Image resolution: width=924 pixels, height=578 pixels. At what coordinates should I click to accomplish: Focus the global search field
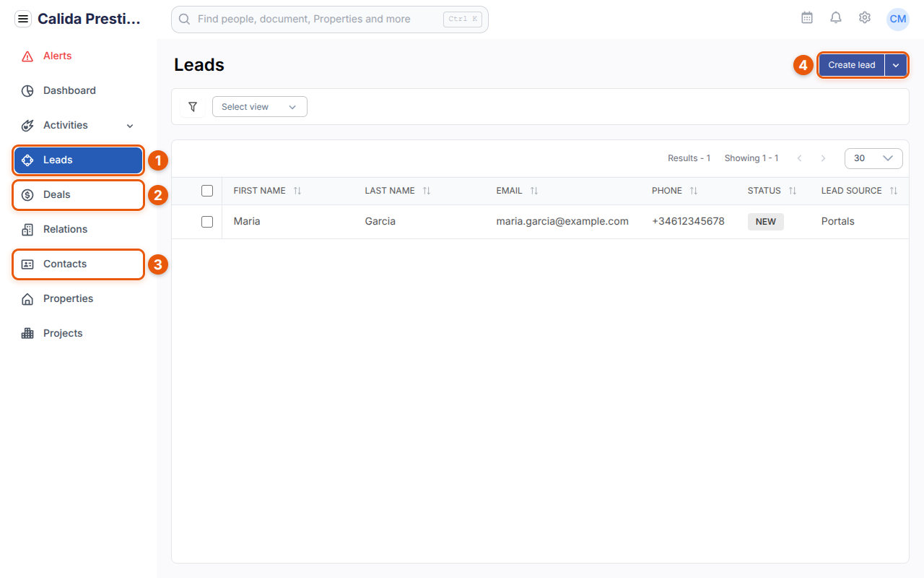[x=330, y=20]
